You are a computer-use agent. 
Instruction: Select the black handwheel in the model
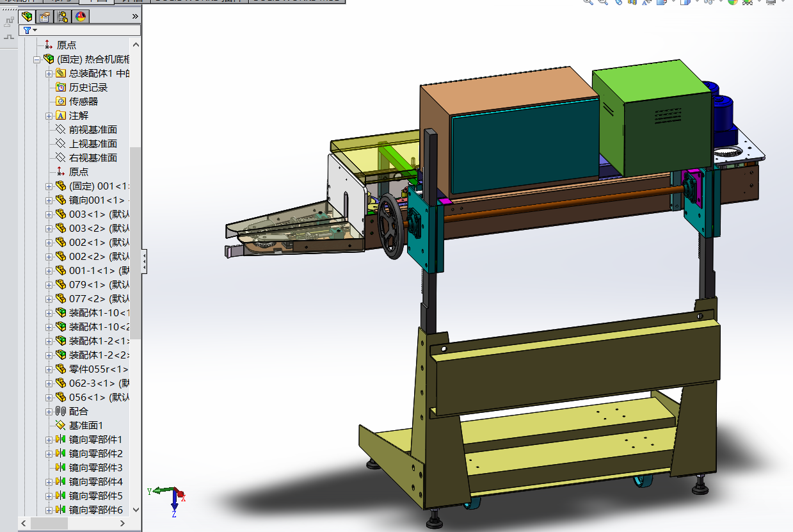tap(392, 227)
